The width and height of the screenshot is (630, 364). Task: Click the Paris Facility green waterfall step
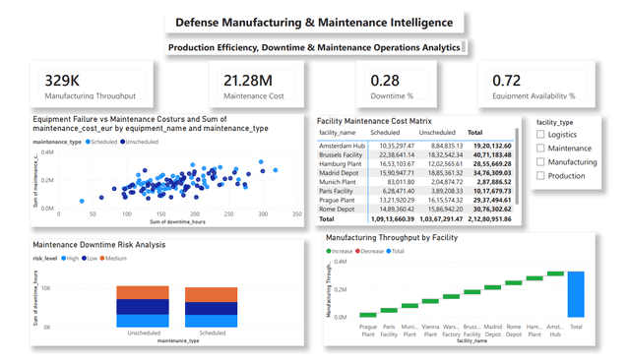pos(389,310)
